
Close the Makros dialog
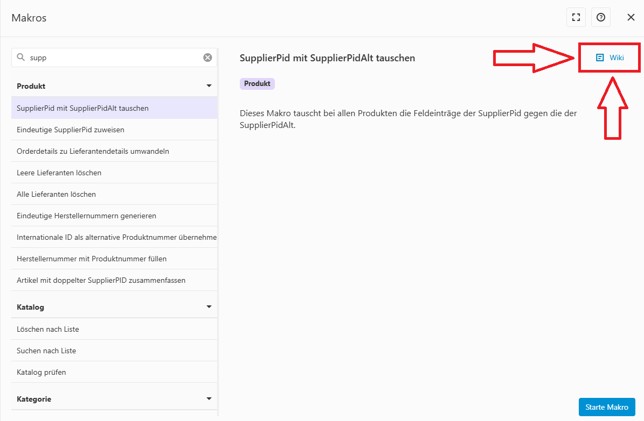tap(630, 17)
